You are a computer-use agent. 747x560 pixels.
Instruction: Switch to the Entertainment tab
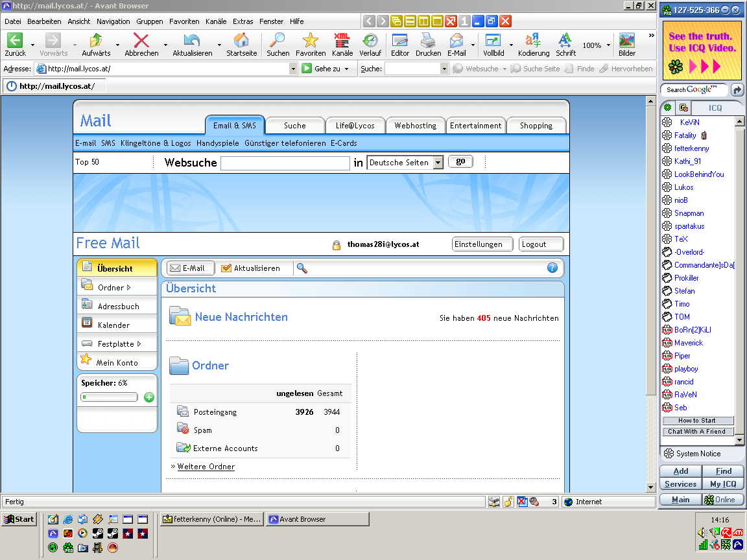coord(475,126)
